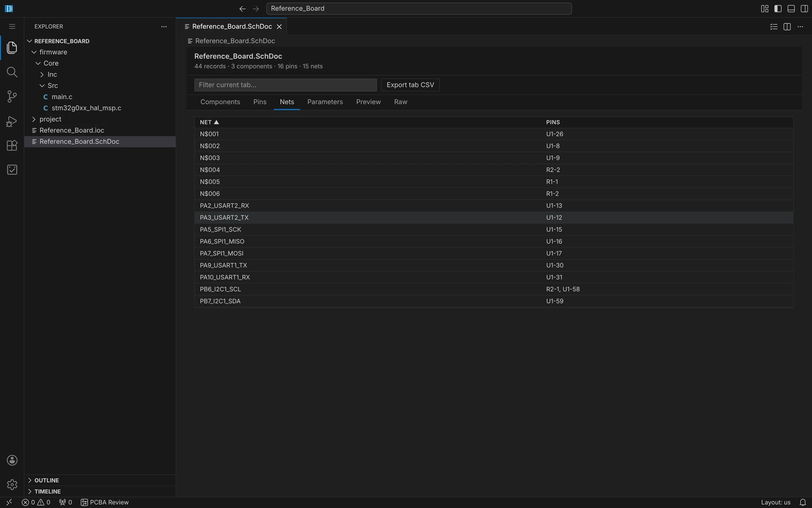
Task: Click the remote window status icon
Action: pos(9,502)
